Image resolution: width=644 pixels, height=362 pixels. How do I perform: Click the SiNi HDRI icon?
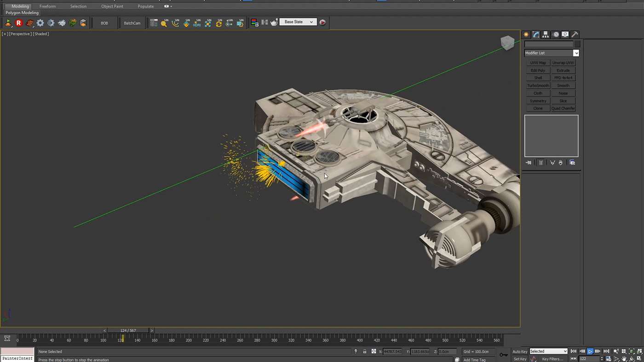pyautogui.click(x=197, y=23)
